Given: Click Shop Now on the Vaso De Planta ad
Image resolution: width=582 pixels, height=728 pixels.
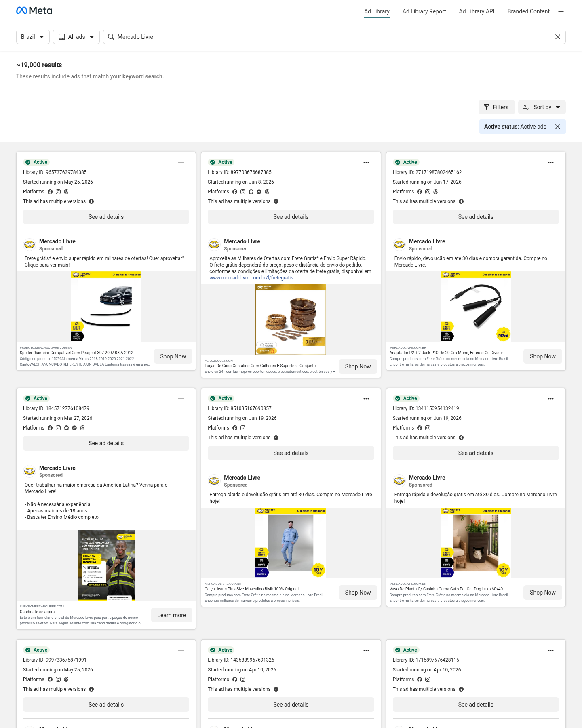Looking at the screenshot, I should click(543, 593).
